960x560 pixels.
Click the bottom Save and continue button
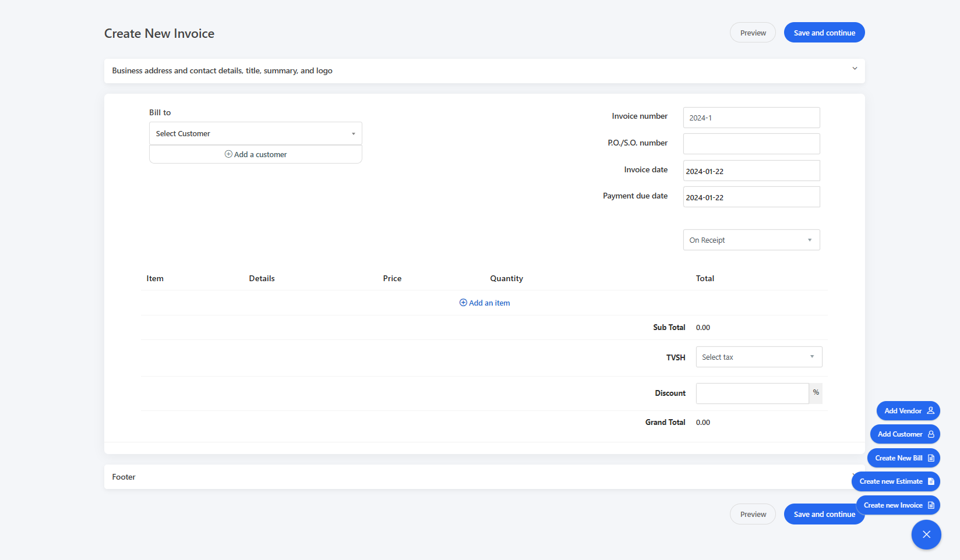pos(824,514)
